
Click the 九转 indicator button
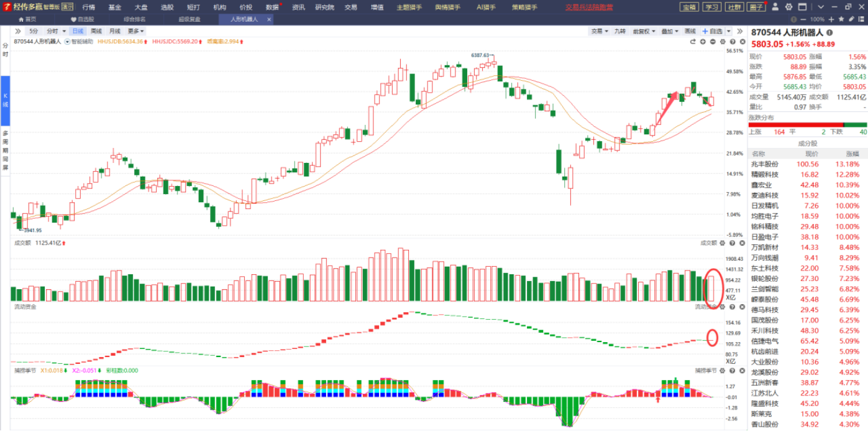[620, 31]
